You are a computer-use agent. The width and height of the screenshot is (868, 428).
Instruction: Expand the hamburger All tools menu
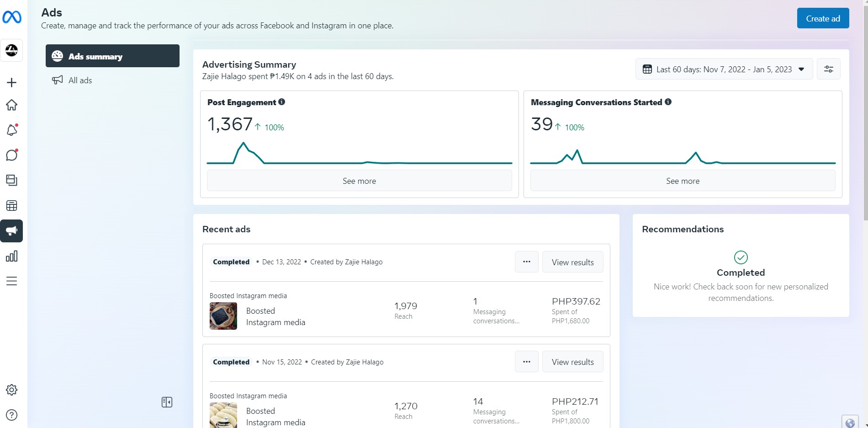tap(12, 281)
